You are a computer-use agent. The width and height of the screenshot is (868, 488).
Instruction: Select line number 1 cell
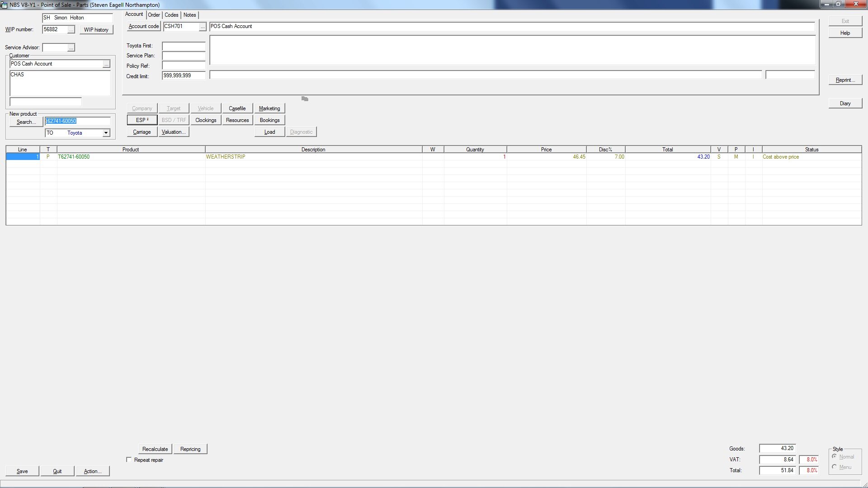tap(23, 157)
